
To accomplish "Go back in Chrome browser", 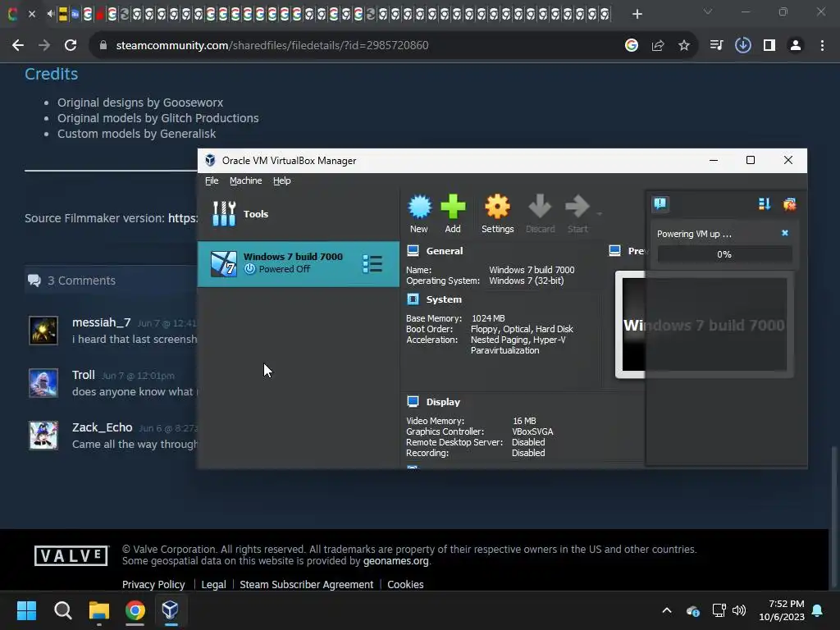I will pyautogui.click(x=18, y=46).
